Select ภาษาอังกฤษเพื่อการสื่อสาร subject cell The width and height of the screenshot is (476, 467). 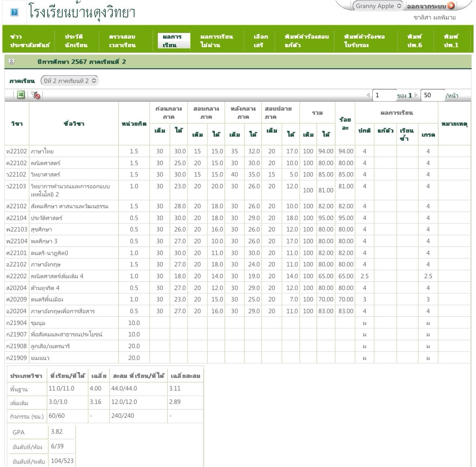pos(74,311)
